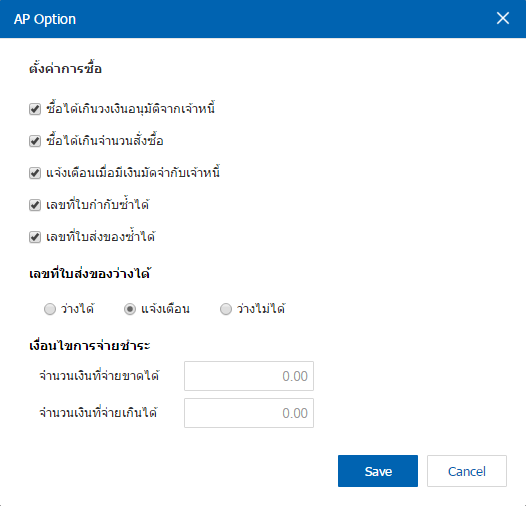This screenshot has height=506, width=526.
Task: Select the ว่างได้ radio button
Action: click(x=50, y=309)
